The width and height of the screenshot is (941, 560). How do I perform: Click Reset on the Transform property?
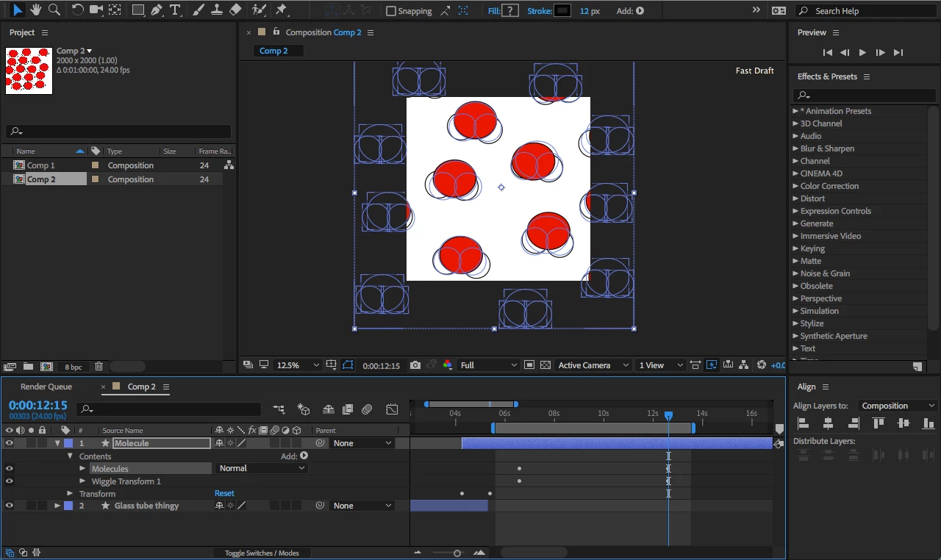224,493
